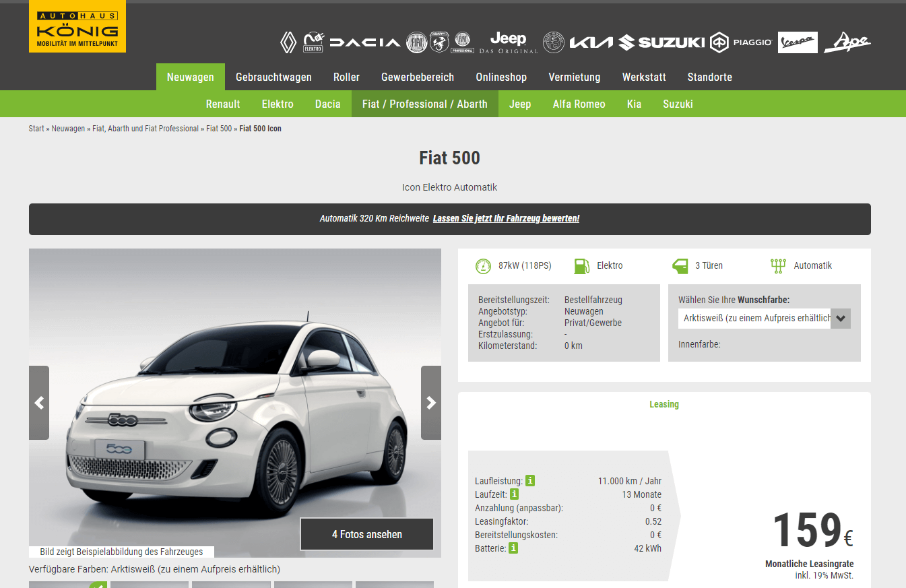Click the dropdown arrow of Wunschfarbe
Image resolution: width=906 pixels, height=588 pixels.
pos(841,319)
